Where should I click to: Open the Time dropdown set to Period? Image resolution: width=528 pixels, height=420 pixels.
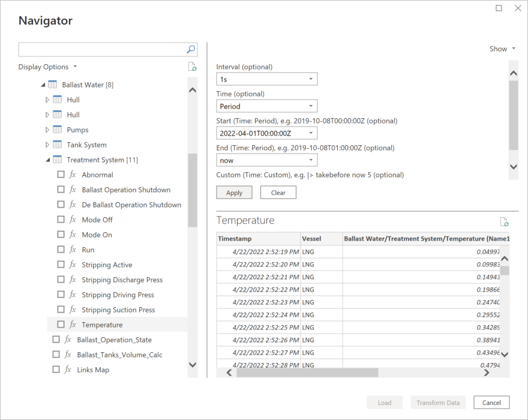point(266,106)
